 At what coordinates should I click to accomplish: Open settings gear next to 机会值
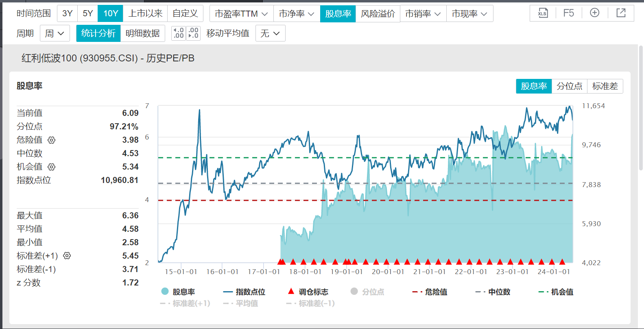(x=51, y=167)
